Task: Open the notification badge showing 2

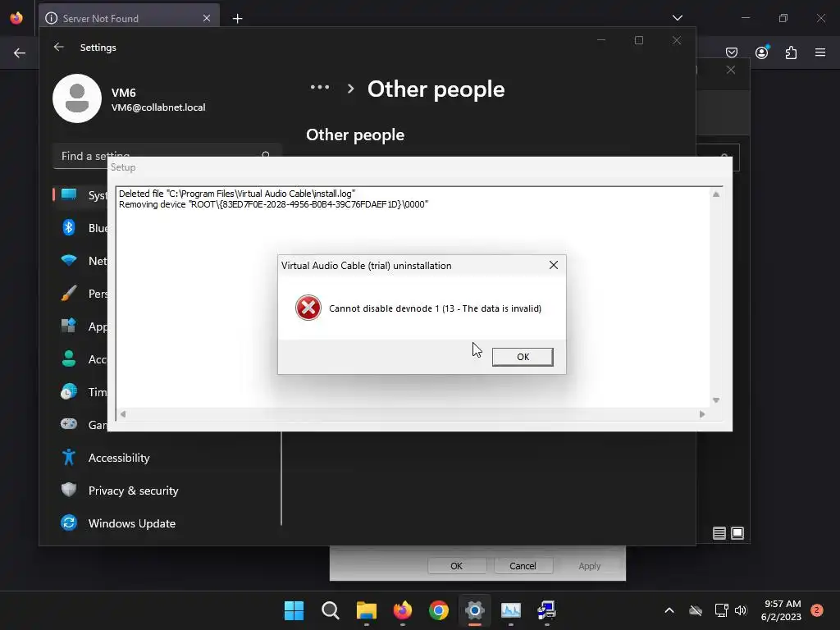Action: pyautogui.click(x=816, y=610)
